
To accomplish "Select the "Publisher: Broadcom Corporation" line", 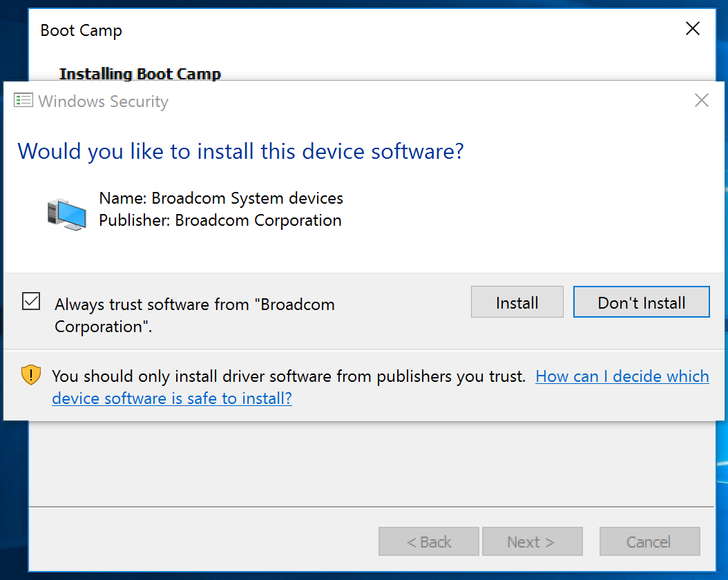I will pos(220,220).
